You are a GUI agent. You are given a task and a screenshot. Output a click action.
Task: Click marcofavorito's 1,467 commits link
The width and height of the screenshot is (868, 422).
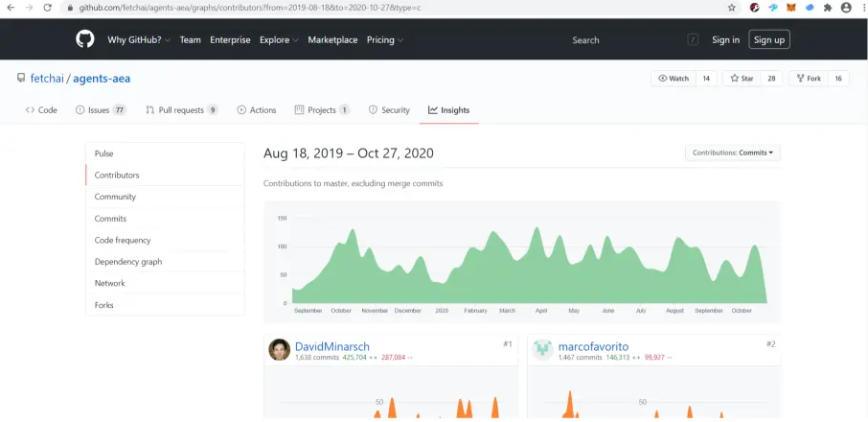pyautogui.click(x=580, y=358)
